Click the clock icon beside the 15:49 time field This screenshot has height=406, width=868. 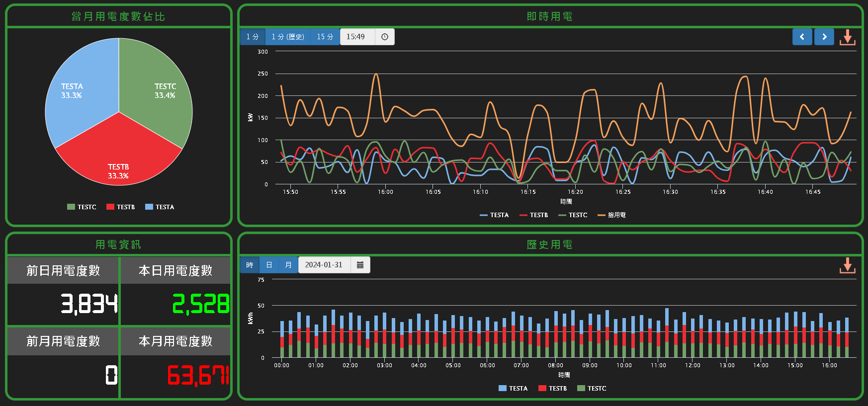coord(384,37)
